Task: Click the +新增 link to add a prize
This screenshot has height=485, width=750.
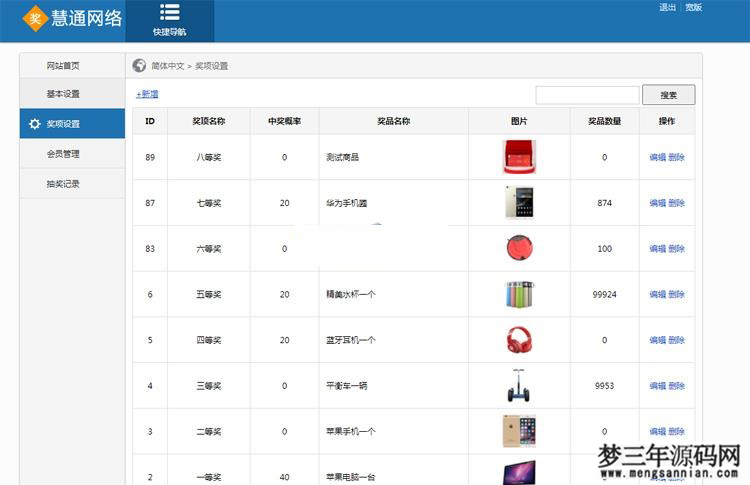Action: tap(147, 94)
